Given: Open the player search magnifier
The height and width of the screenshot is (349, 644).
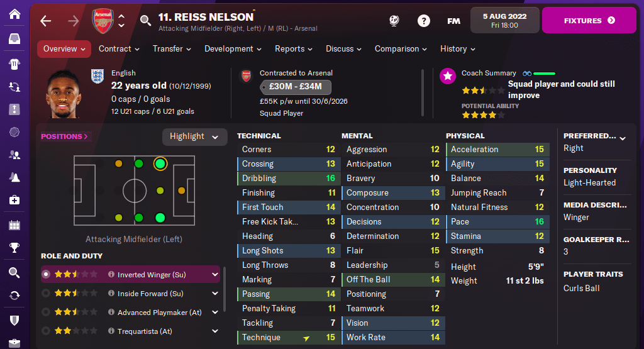Looking at the screenshot, I should tap(146, 21).
